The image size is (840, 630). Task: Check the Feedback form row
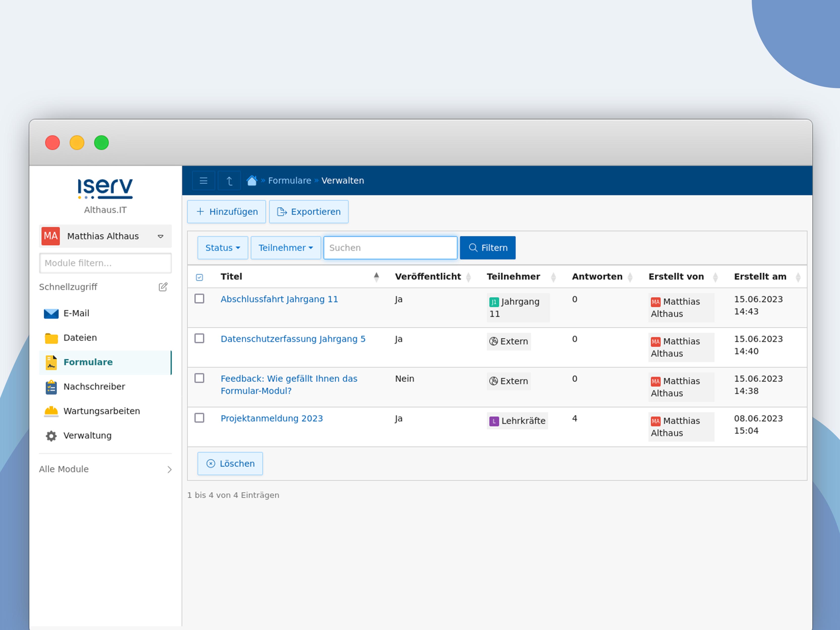(199, 378)
